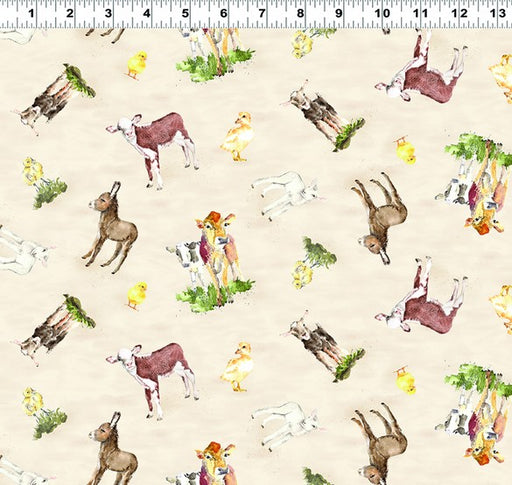The height and width of the screenshot is (485, 512).
Task: Click the number 13 on ruler
Action: pos(498,14)
